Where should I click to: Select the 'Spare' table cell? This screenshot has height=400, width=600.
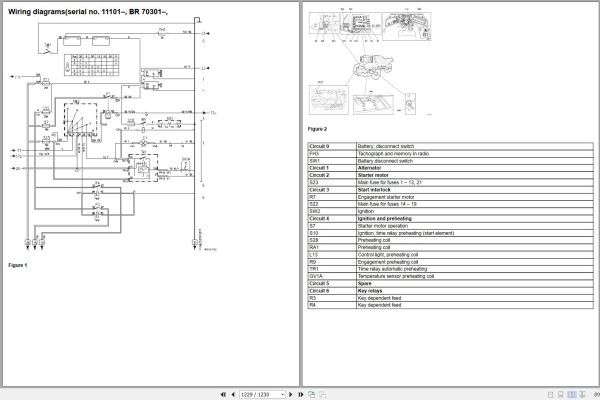tap(474, 283)
